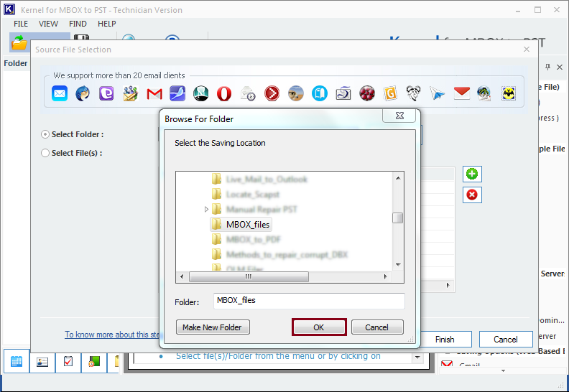This screenshot has width=569, height=392.
Task: Confirm folder with the OK button
Action: (x=318, y=327)
